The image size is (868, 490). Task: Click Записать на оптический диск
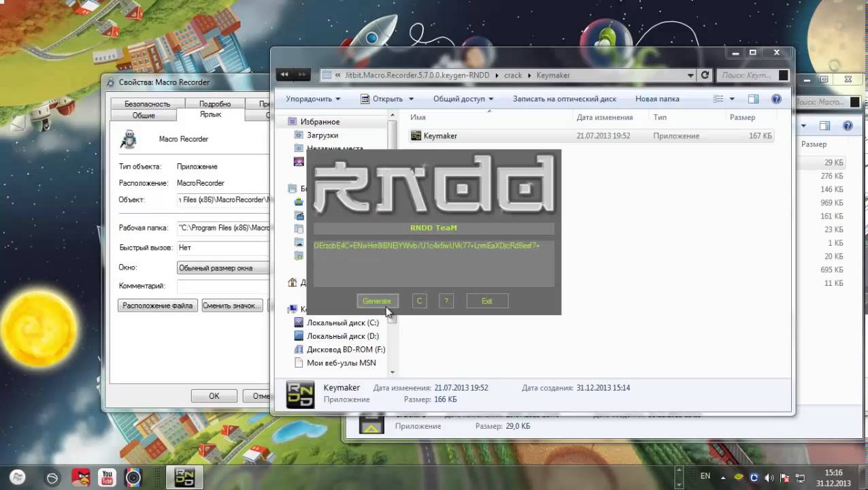pyautogui.click(x=565, y=99)
